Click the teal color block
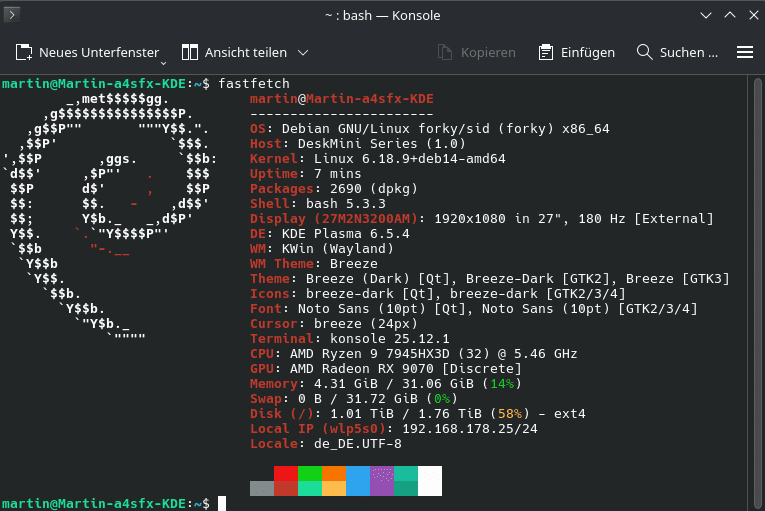Image resolution: width=765 pixels, height=511 pixels. point(406,481)
